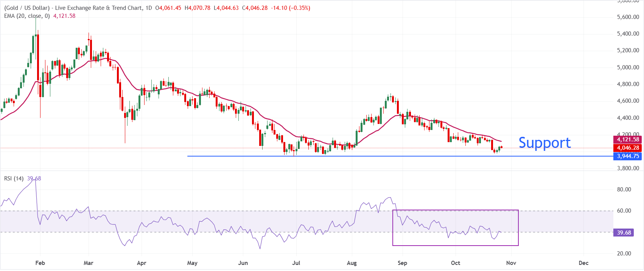
Task: Click the Gold / US Dollar chart title
Action: tap(72, 8)
